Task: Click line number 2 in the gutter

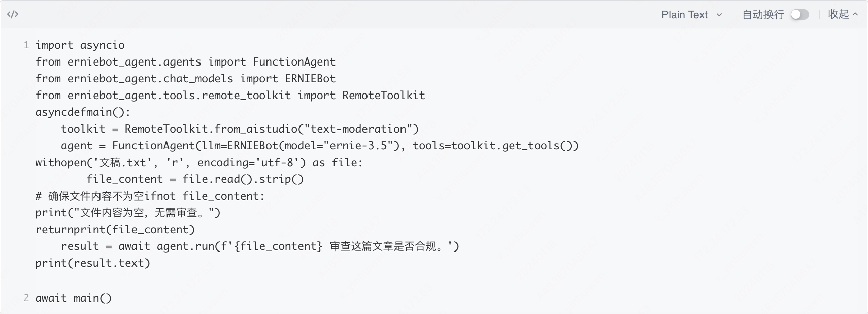Action: [26, 298]
